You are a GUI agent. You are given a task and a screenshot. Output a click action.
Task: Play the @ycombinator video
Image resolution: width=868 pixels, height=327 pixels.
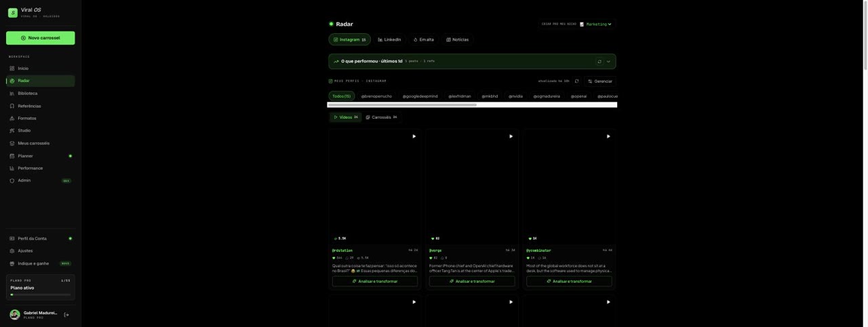click(x=608, y=136)
